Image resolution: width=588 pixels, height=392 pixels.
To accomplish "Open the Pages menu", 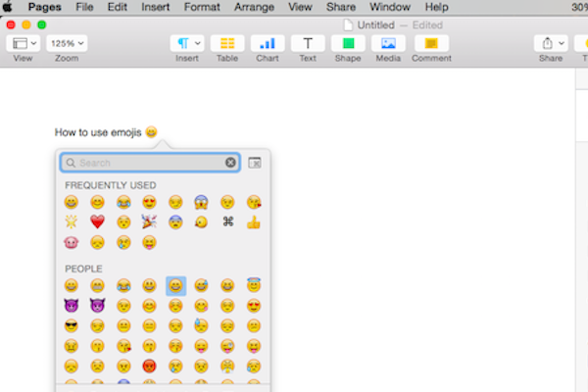I will pos(45,7).
